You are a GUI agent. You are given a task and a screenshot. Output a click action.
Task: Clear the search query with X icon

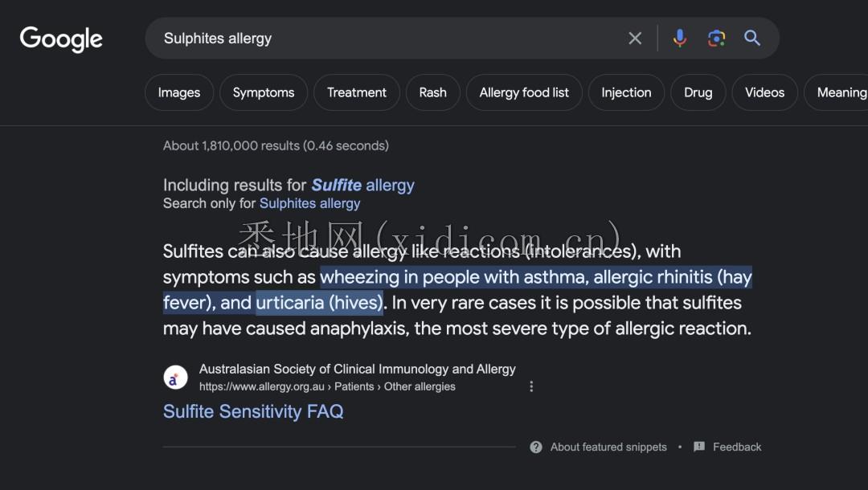tap(635, 38)
